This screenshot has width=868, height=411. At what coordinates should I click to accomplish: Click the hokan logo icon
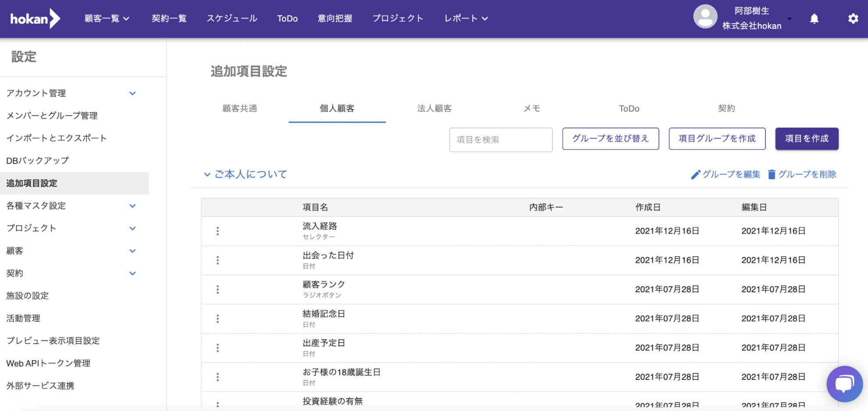(x=35, y=18)
